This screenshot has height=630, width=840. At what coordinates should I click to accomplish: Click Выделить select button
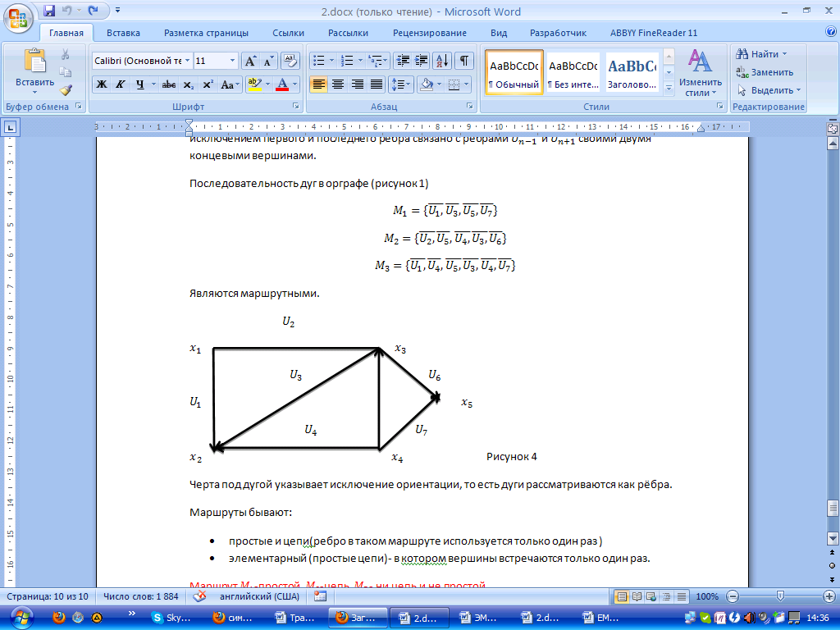click(768, 90)
